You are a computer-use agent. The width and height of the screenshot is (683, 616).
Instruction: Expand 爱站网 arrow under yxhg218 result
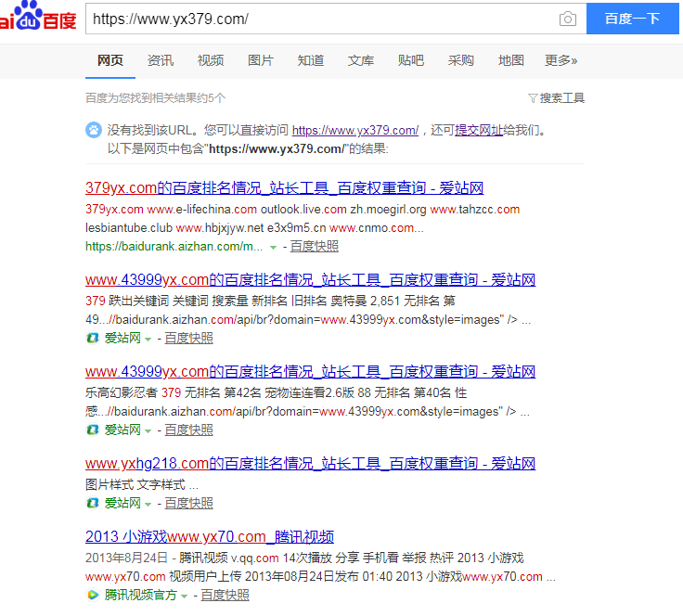(148, 505)
